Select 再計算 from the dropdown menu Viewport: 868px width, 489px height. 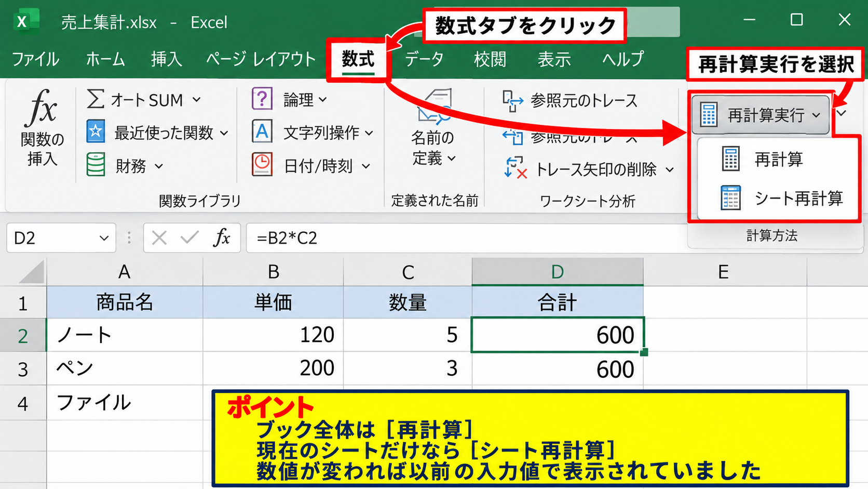tap(777, 159)
